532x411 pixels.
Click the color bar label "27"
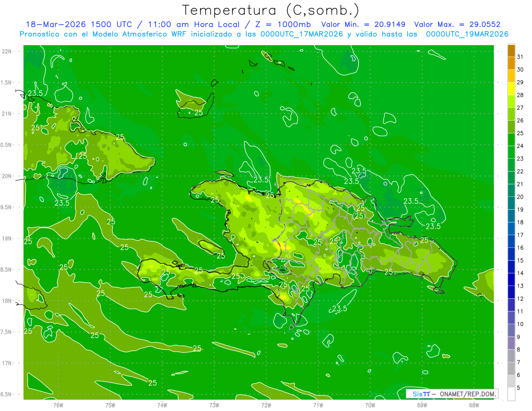(x=520, y=108)
